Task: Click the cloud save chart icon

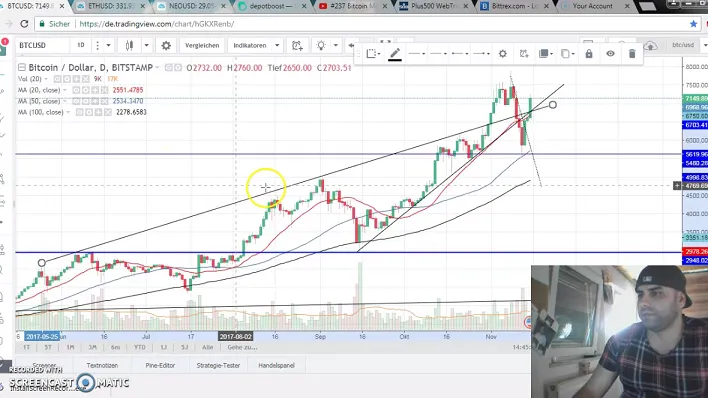Action: click(650, 45)
